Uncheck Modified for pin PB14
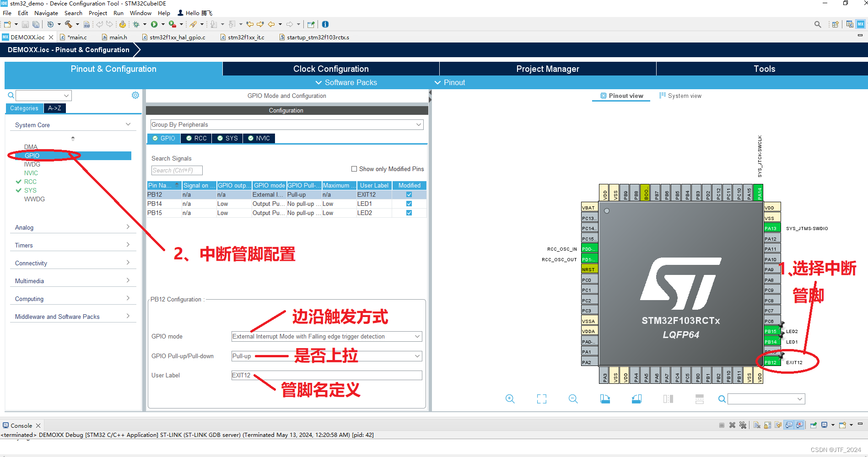Screen dimensions: 868x457 tap(408, 204)
